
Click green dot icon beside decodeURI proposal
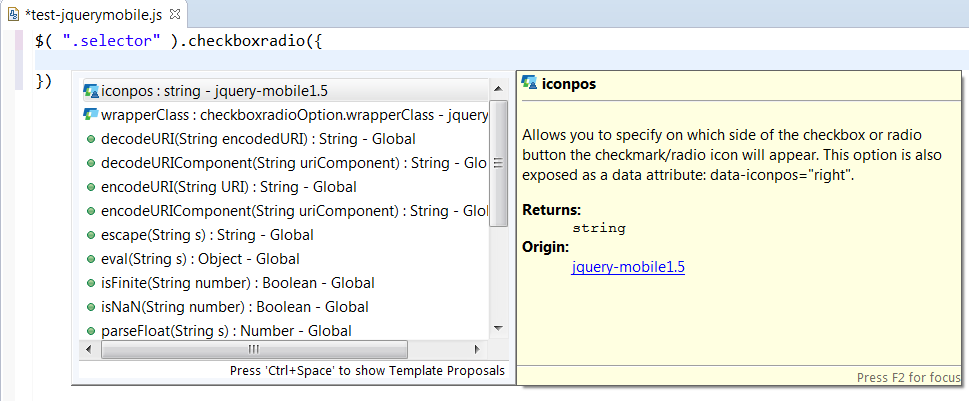[x=90, y=139]
